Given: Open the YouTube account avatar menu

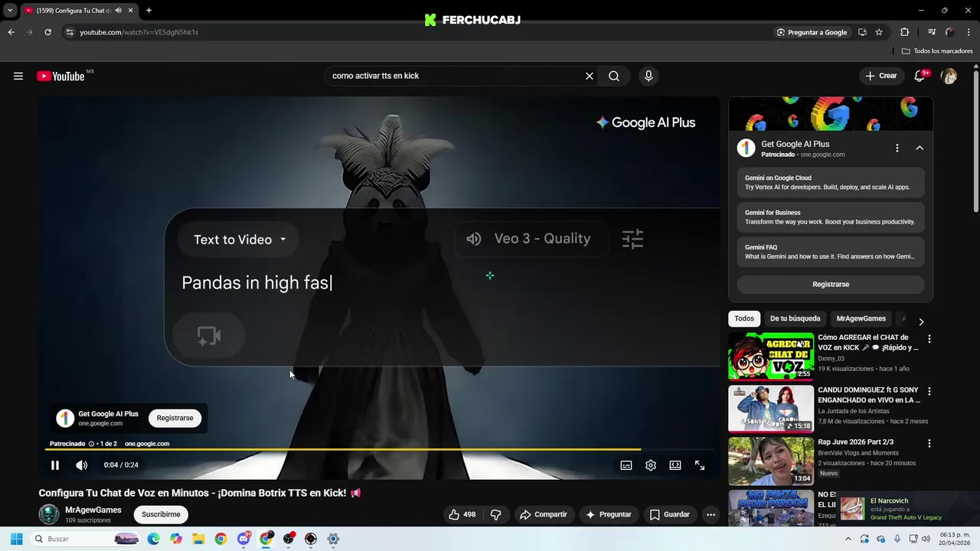Looking at the screenshot, I should coord(949,76).
